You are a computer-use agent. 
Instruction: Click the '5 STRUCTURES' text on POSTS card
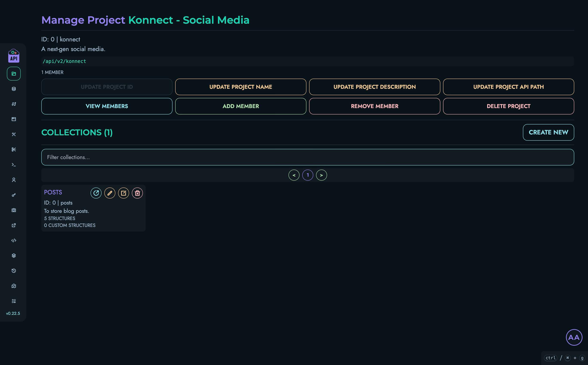tap(60, 219)
